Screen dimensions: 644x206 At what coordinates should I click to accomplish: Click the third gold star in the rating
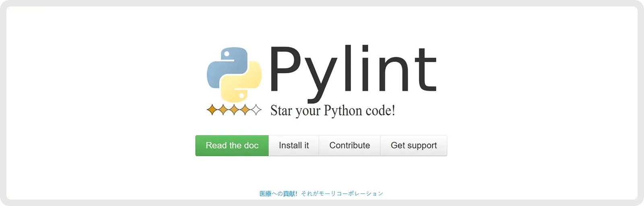(x=234, y=110)
